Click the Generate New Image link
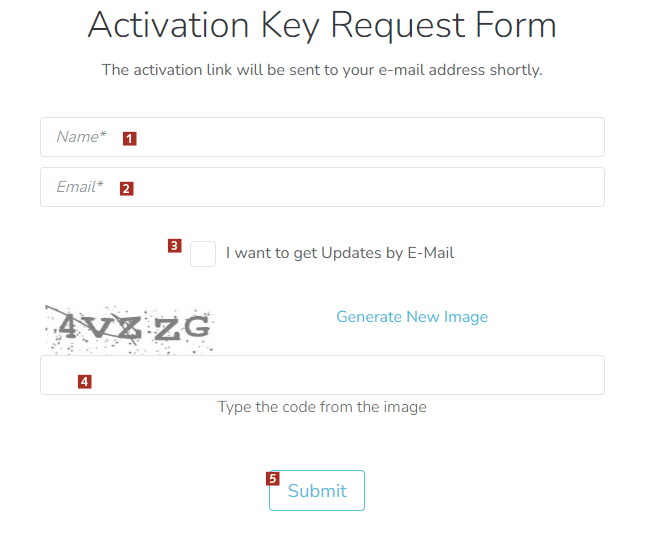 pyautogui.click(x=412, y=317)
